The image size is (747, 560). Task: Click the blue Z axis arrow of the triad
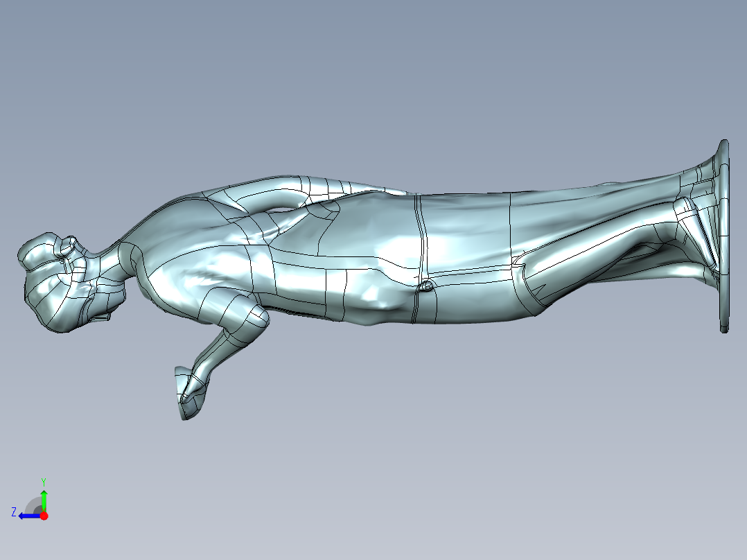pyautogui.click(x=28, y=516)
